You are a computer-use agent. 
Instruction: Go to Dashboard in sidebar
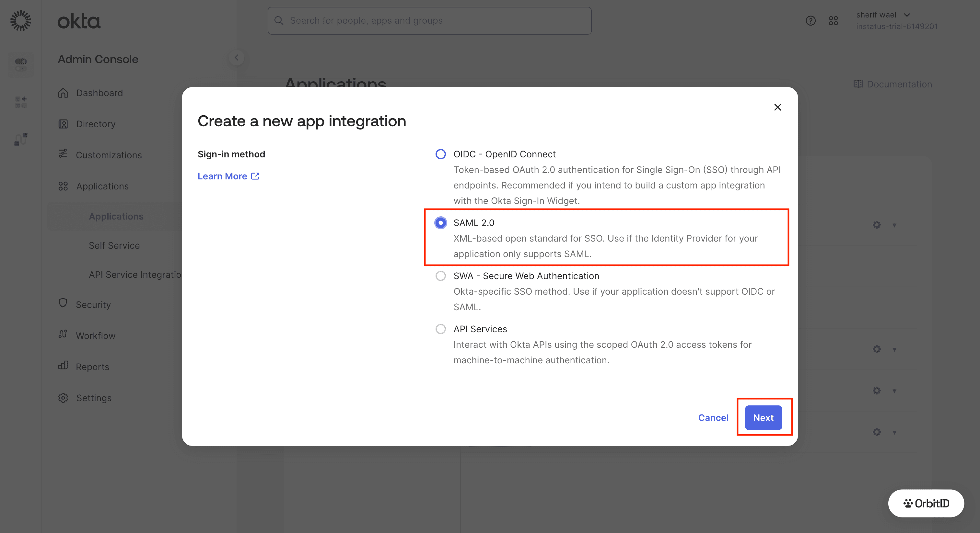(99, 93)
